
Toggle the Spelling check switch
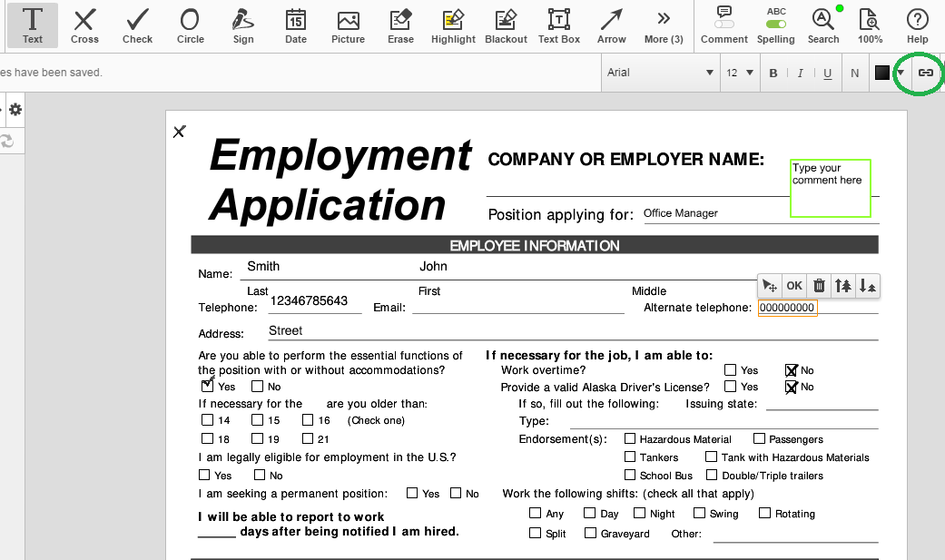click(775, 25)
